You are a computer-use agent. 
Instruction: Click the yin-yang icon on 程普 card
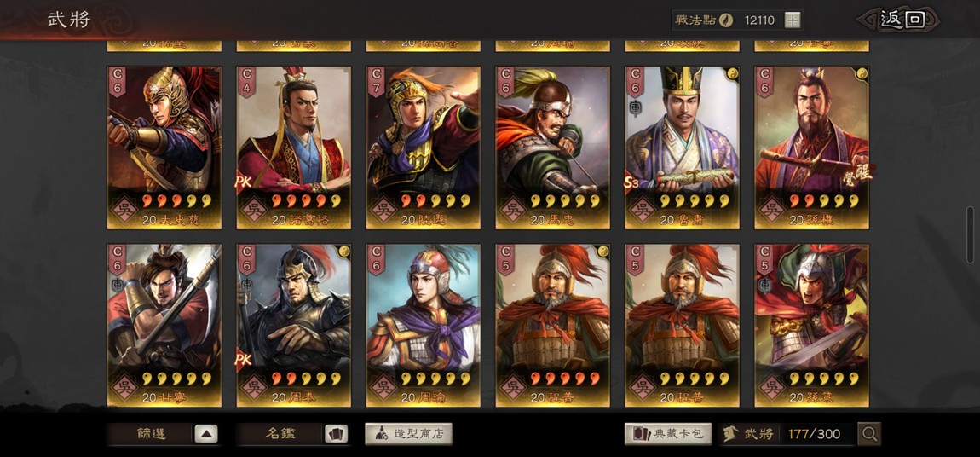click(603, 251)
